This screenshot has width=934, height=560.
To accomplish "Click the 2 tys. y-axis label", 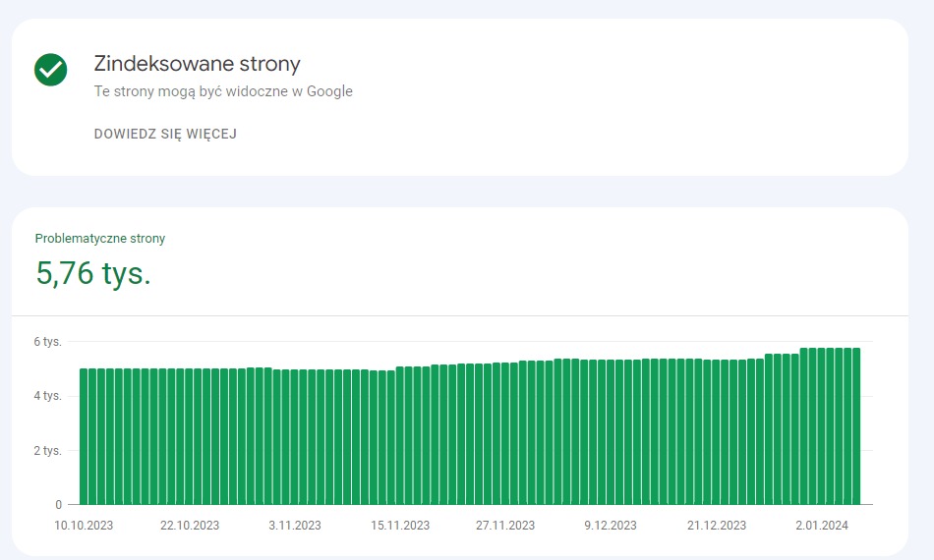I will pyautogui.click(x=47, y=451).
